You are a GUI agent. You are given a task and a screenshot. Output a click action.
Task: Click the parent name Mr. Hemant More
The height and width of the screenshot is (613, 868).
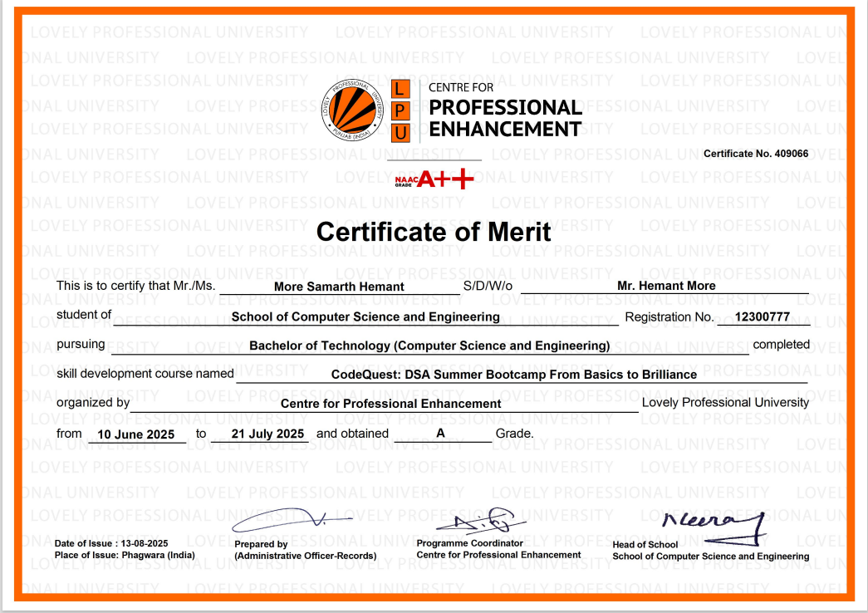point(666,286)
